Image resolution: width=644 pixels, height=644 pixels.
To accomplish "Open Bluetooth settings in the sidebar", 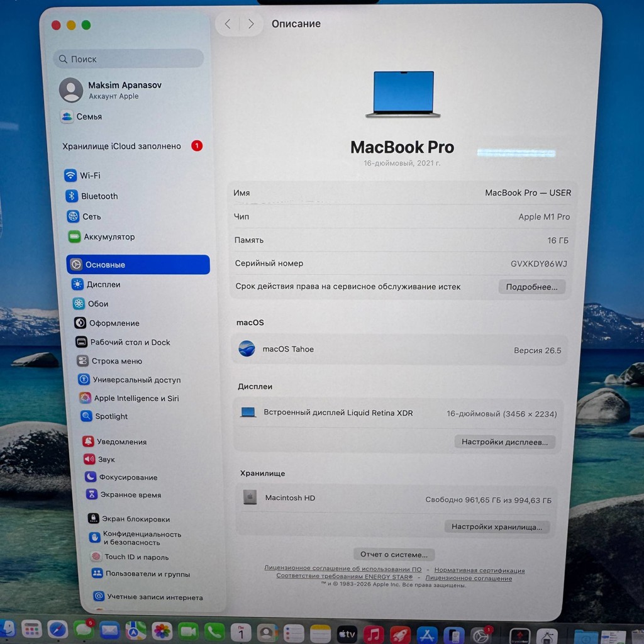I will 92,196.
